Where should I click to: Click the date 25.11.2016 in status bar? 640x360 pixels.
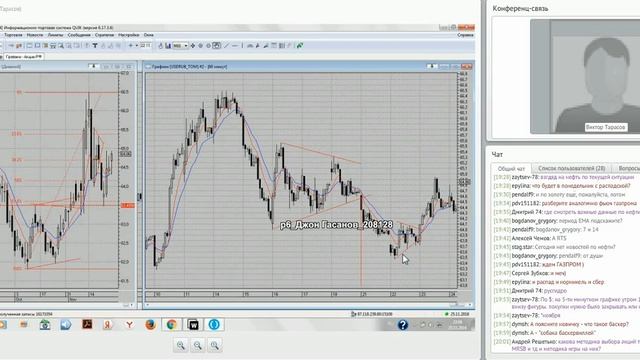coord(459,314)
